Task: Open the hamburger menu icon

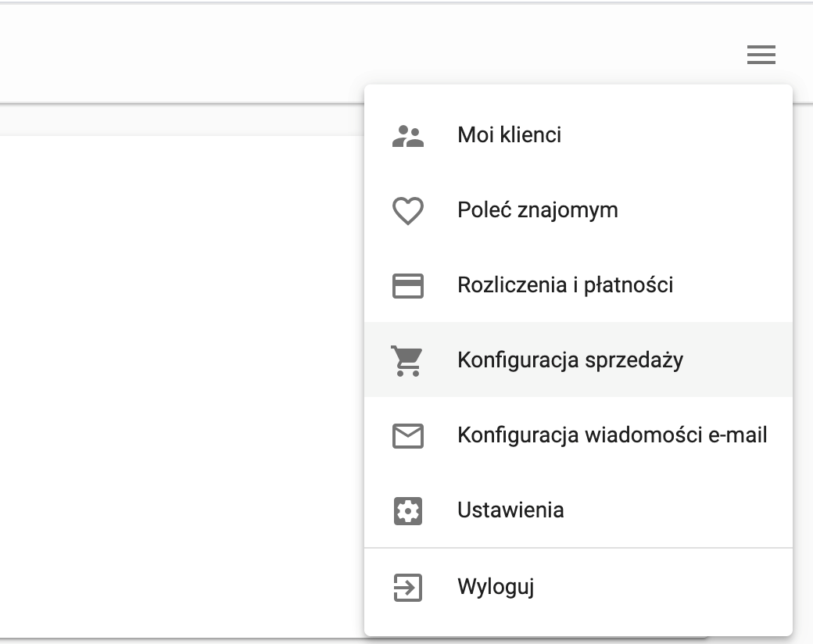Action: point(761,55)
